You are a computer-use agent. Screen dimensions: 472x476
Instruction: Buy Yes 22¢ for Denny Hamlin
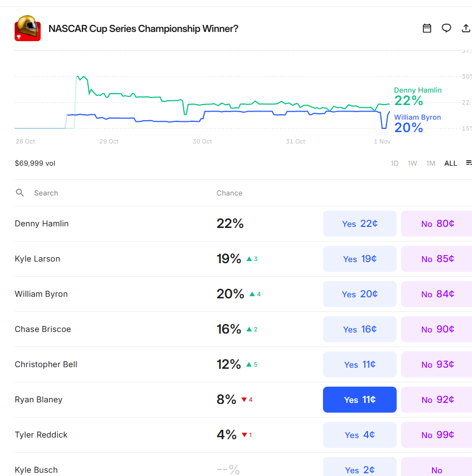(360, 224)
